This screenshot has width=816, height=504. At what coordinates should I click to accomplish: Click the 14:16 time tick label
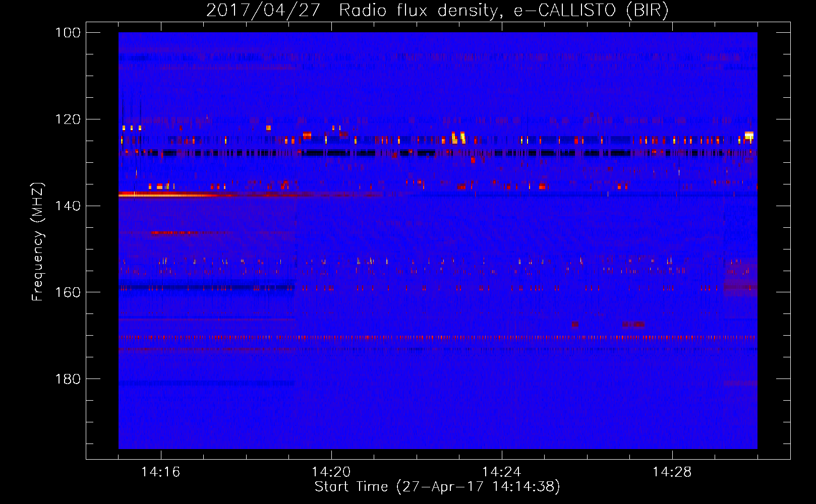point(160,472)
